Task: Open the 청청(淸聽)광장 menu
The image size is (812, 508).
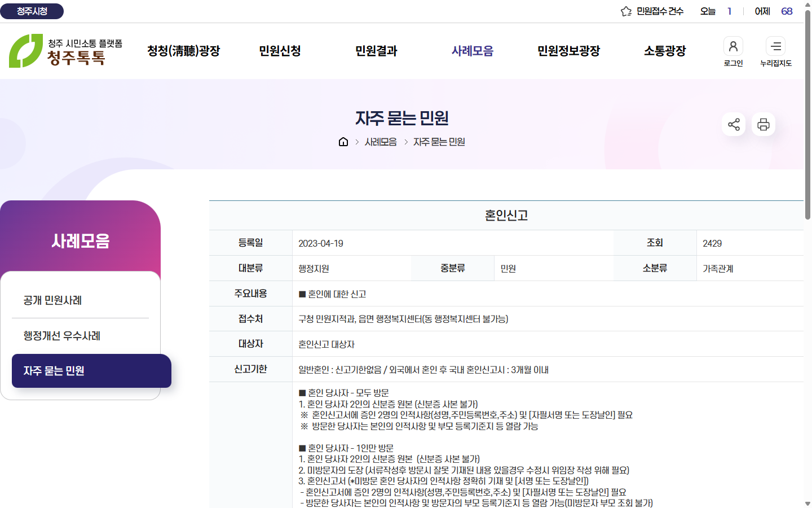Action: [x=184, y=51]
